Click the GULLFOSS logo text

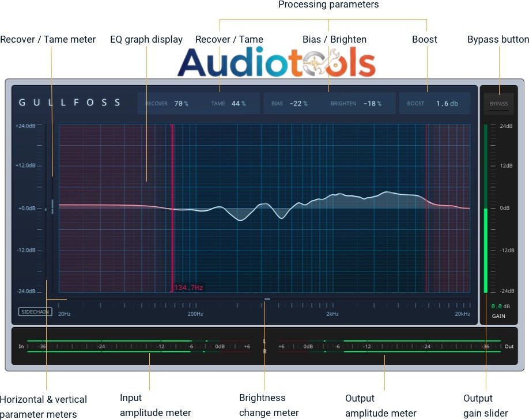pyautogui.click(x=70, y=103)
